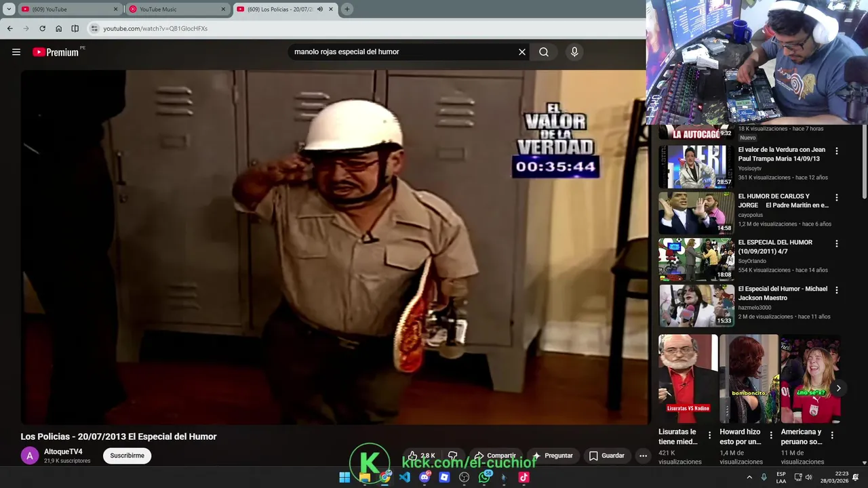Open Michael Jackson Maestro video thumbnail
Screen dimensions: 868x488
[696, 305]
